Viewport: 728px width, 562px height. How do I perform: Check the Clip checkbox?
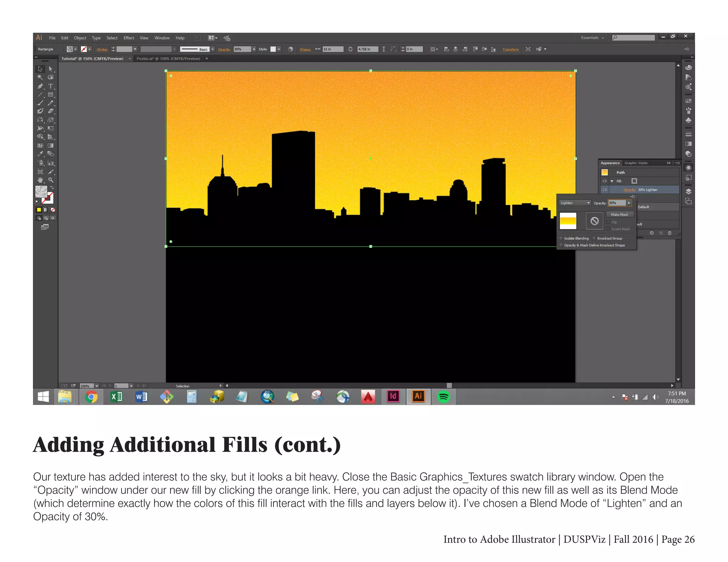608,222
